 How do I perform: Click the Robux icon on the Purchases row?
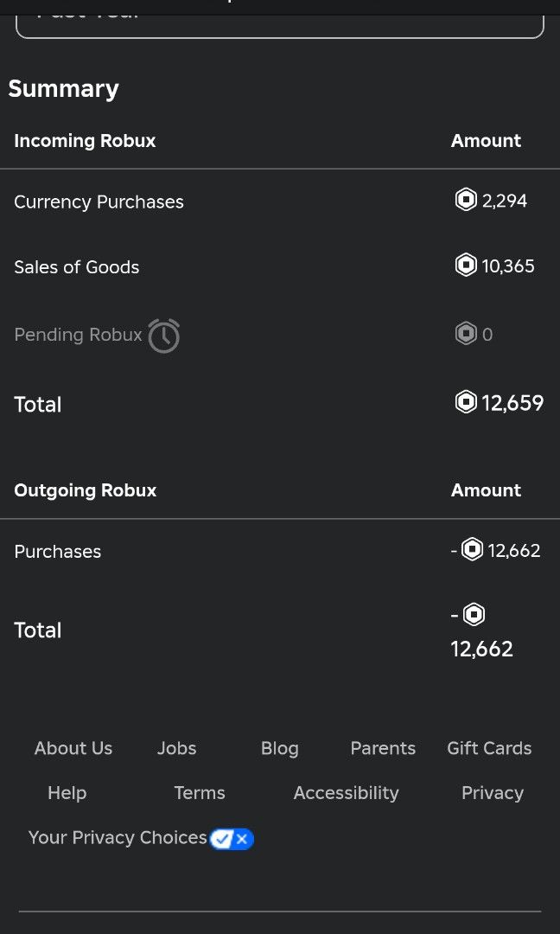point(471,550)
